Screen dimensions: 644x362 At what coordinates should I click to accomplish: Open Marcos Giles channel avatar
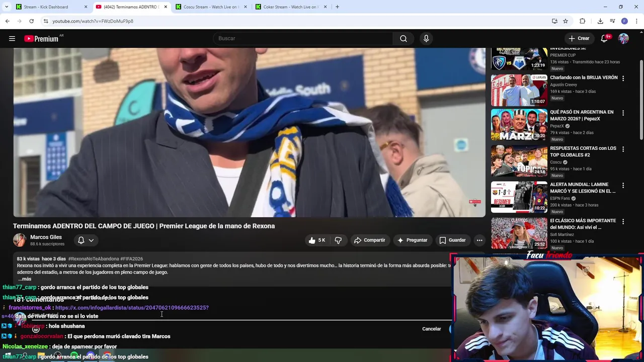pos(20,240)
